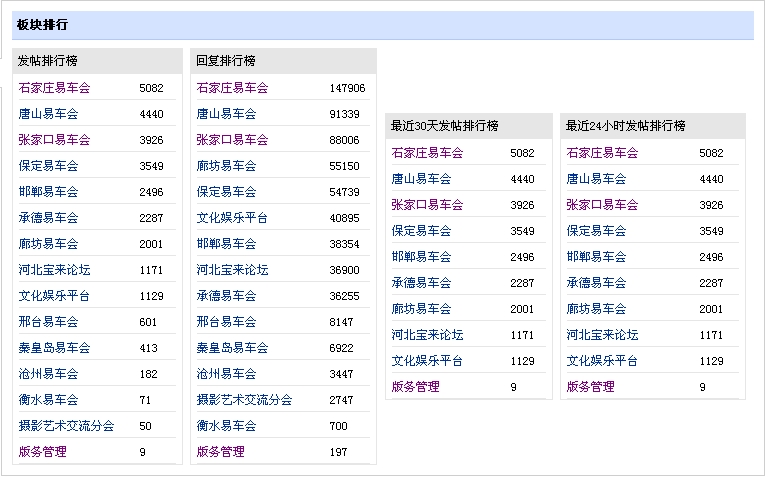Open 张家口易车会 in 最近30天发帖排行榜
This screenshot has height=483, width=771.
(x=428, y=205)
